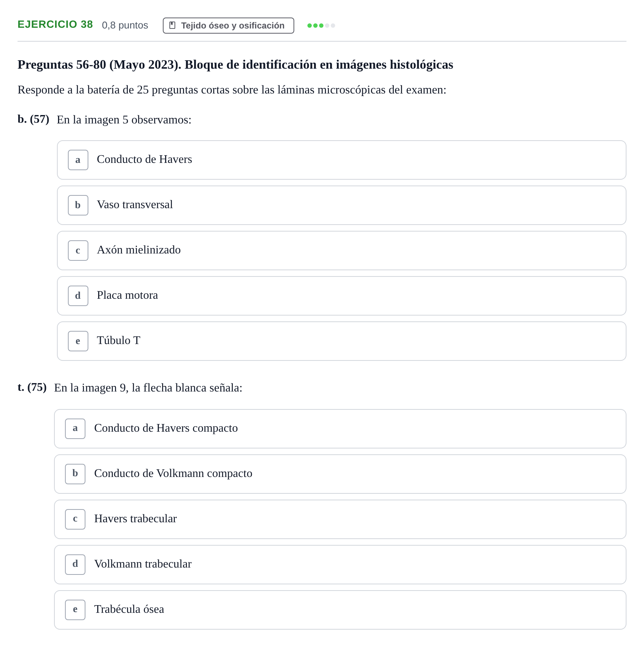Pick option Havers trabecular
The height and width of the screenshot is (653, 644).
click(x=340, y=519)
